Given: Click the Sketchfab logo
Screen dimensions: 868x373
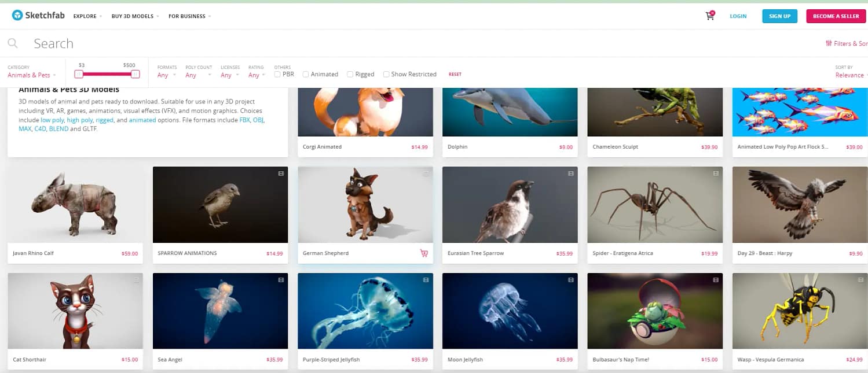Looking at the screenshot, I should point(37,16).
